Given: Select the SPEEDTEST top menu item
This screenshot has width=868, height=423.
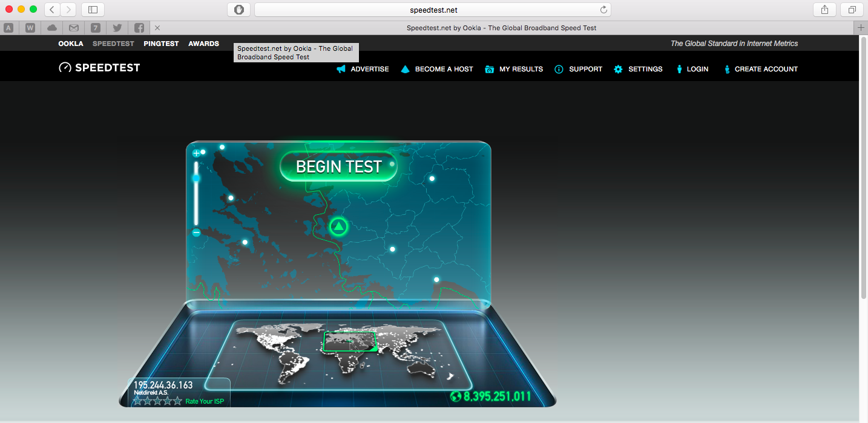Looking at the screenshot, I should coord(113,44).
